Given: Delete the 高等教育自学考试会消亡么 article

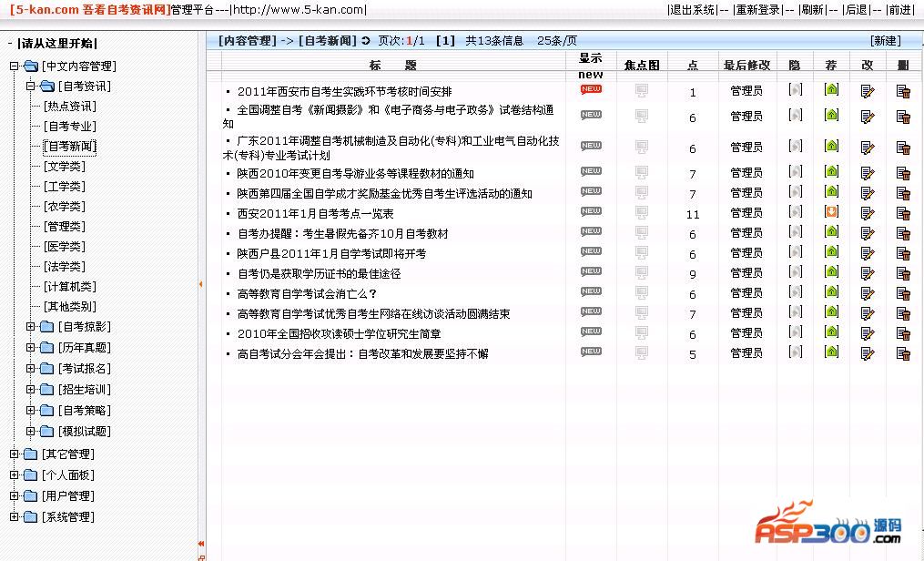Looking at the screenshot, I should click(903, 293).
